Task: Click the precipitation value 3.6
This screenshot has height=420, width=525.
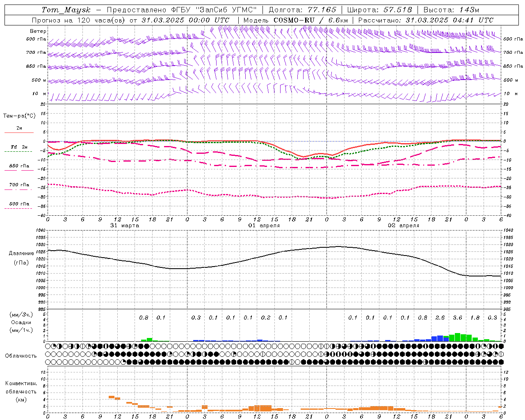Action: point(457,318)
